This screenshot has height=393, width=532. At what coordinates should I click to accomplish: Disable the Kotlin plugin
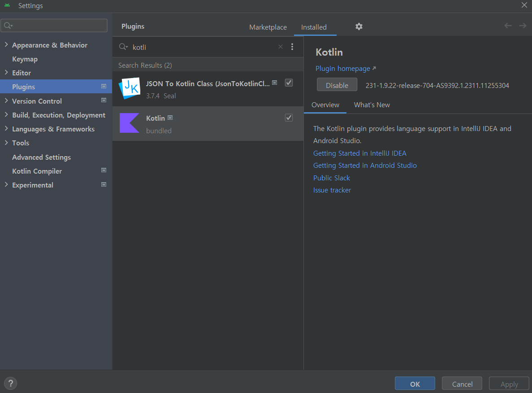coord(337,85)
